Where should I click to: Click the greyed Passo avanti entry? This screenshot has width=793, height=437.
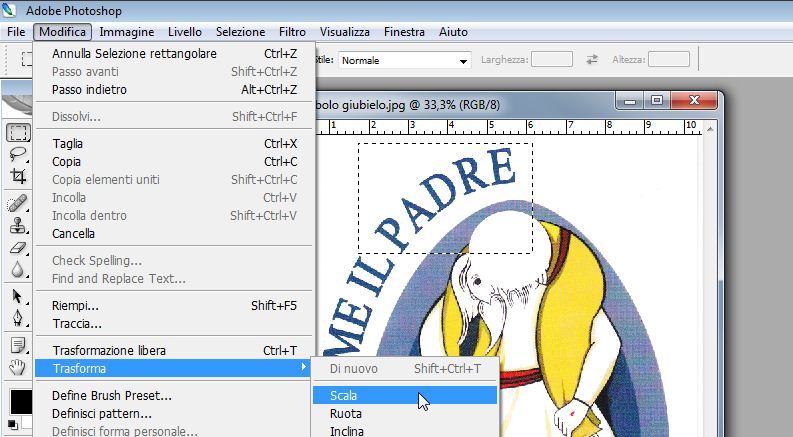[174, 72]
